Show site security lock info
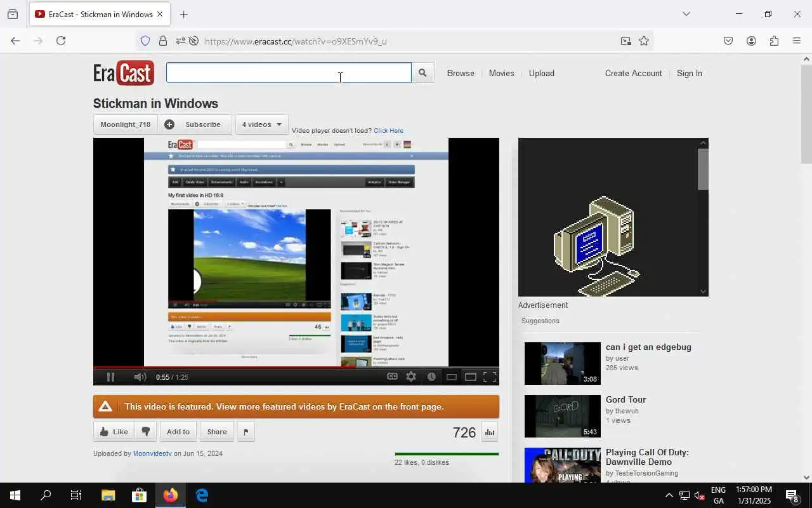The height and width of the screenshot is (508, 812). [163, 41]
